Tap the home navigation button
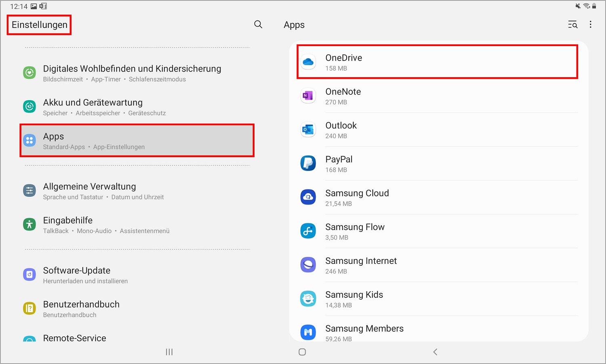This screenshot has height=364, width=606. pos(302,352)
